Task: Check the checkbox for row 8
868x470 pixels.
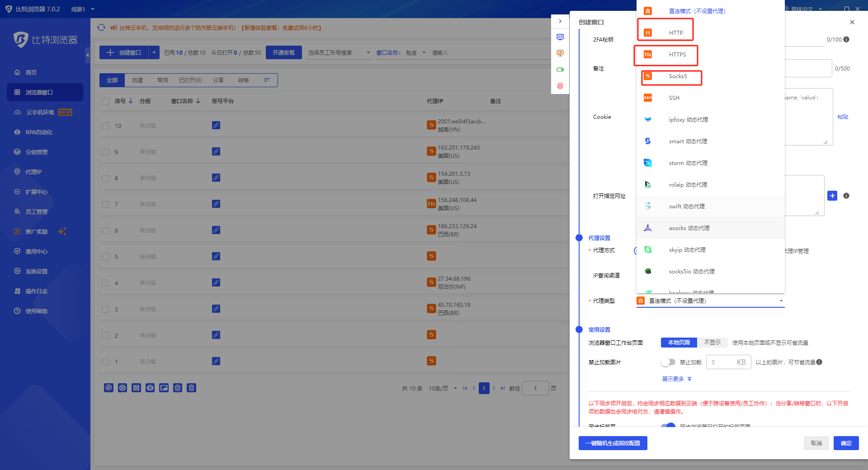Action: pos(105,178)
